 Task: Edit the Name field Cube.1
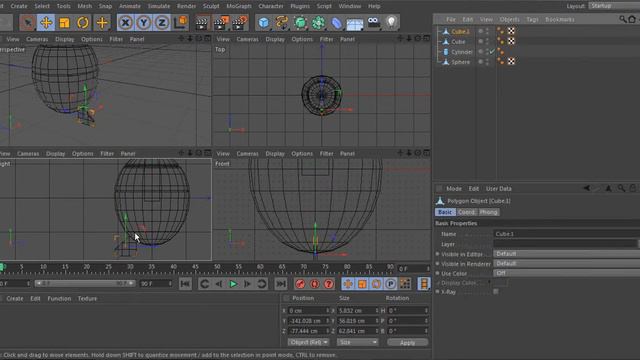567,234
